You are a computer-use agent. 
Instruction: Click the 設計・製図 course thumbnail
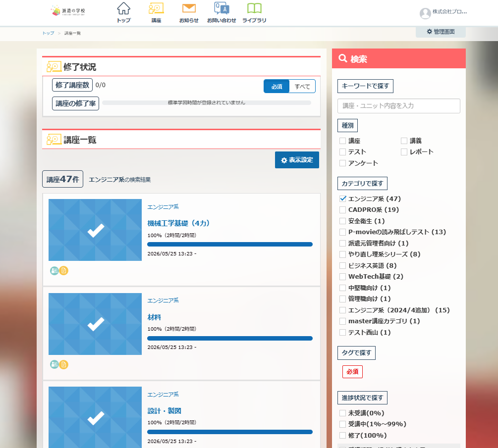click(95, 417)
